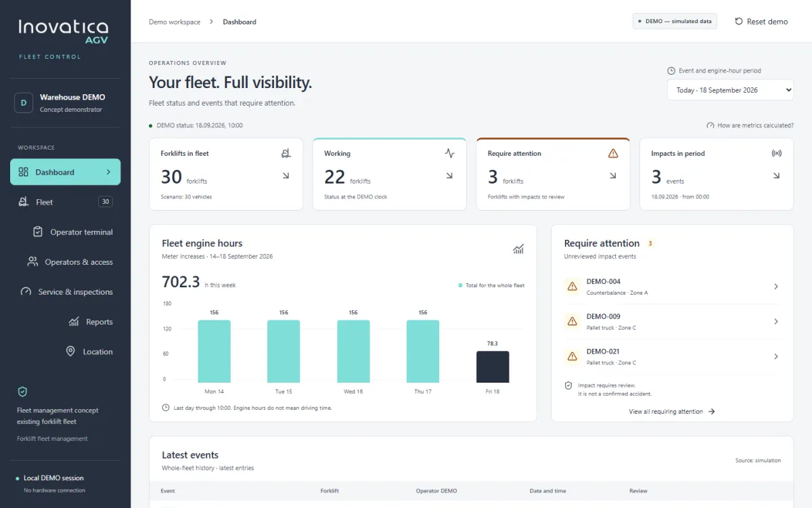
Task: Click the arrow on Working card
Action: (x=450, y=175)
